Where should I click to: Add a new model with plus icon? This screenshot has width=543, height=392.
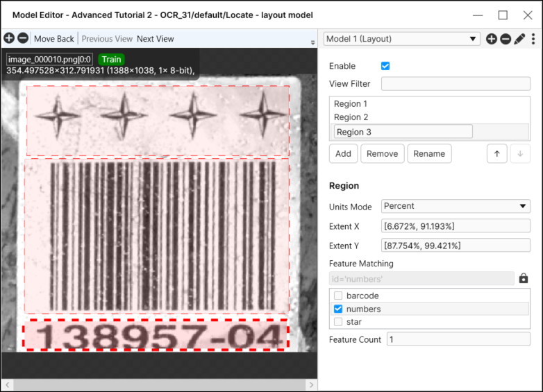492,39
